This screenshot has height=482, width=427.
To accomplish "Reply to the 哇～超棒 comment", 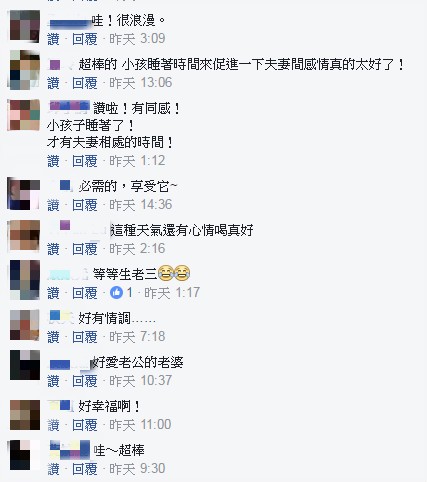I will (x=85, y=469).
